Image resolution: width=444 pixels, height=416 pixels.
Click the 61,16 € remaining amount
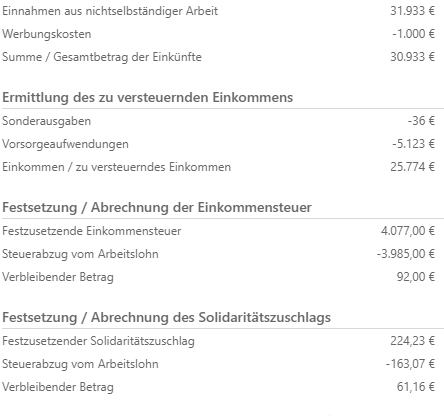coord(416,387)
